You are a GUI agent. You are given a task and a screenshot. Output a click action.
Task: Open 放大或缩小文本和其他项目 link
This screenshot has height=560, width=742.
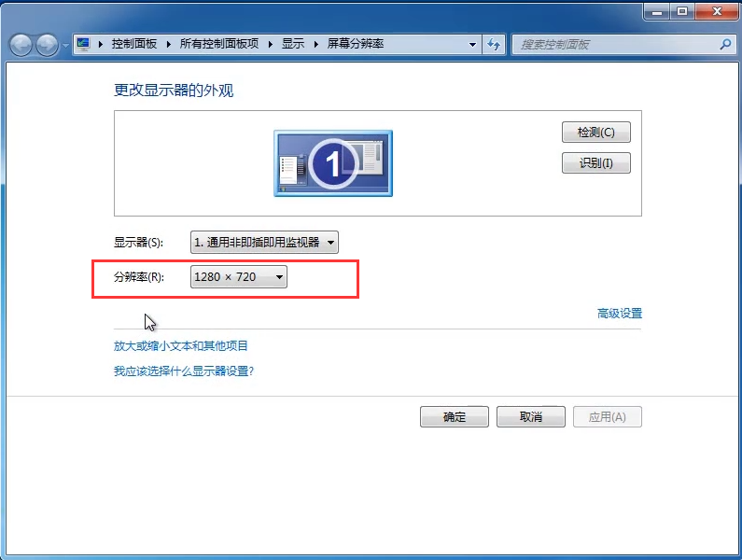click(180, 346)
